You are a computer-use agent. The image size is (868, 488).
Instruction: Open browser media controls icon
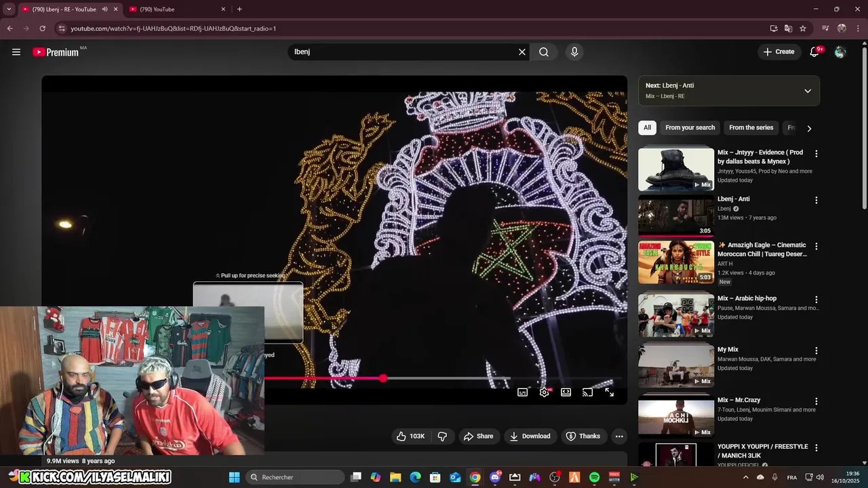tap(825, 28)
